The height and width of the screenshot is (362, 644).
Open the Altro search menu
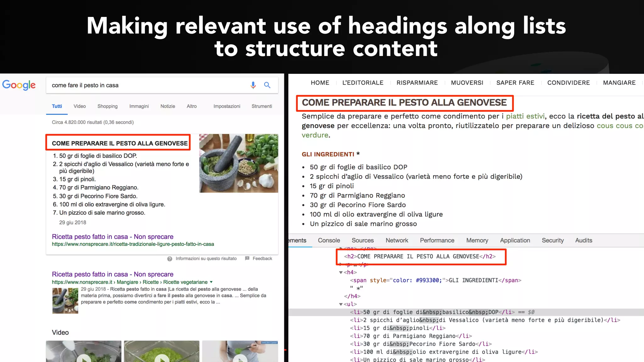pos(192,106)
